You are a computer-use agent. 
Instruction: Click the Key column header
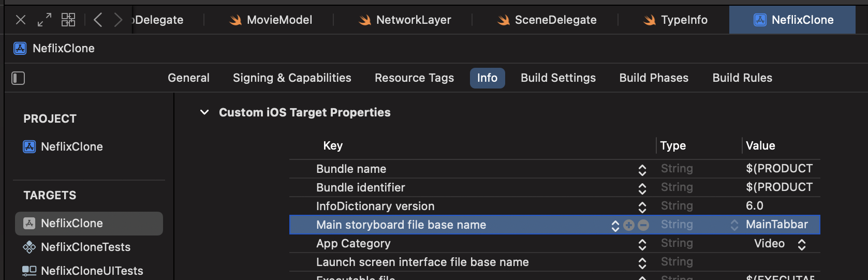point(333,145)
